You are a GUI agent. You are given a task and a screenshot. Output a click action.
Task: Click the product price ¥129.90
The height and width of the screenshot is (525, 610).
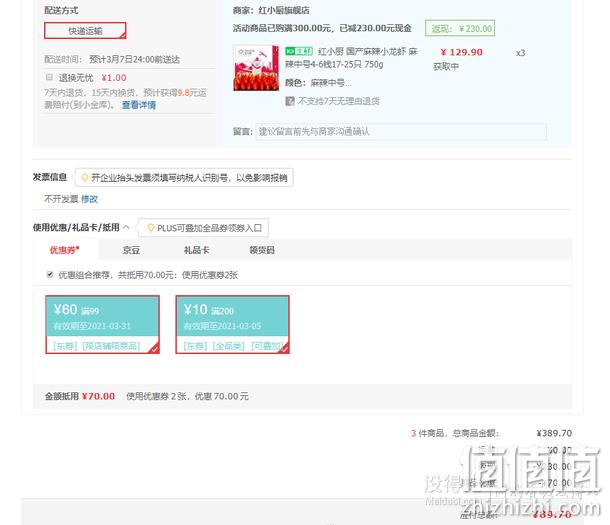pyautogui.click(x=461, y=52)
